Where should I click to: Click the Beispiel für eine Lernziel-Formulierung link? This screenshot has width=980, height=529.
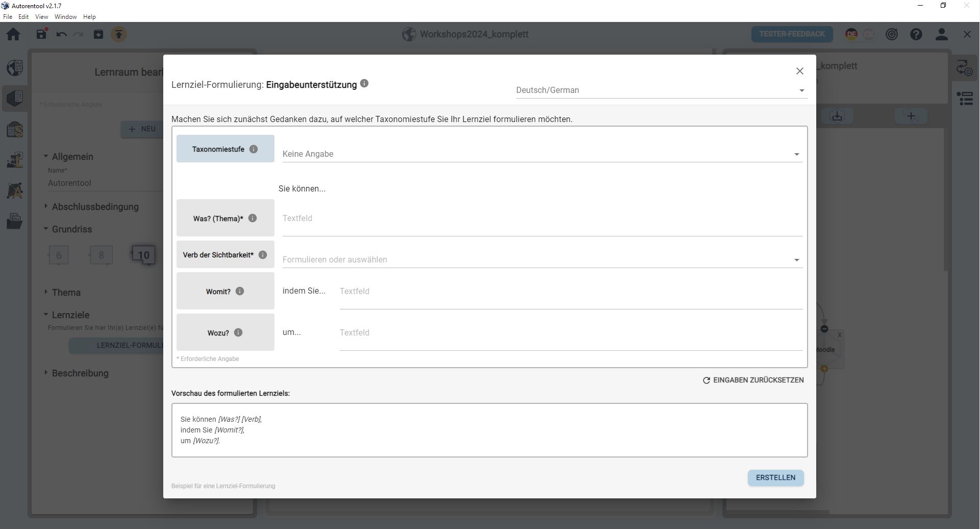click(223, 486)
